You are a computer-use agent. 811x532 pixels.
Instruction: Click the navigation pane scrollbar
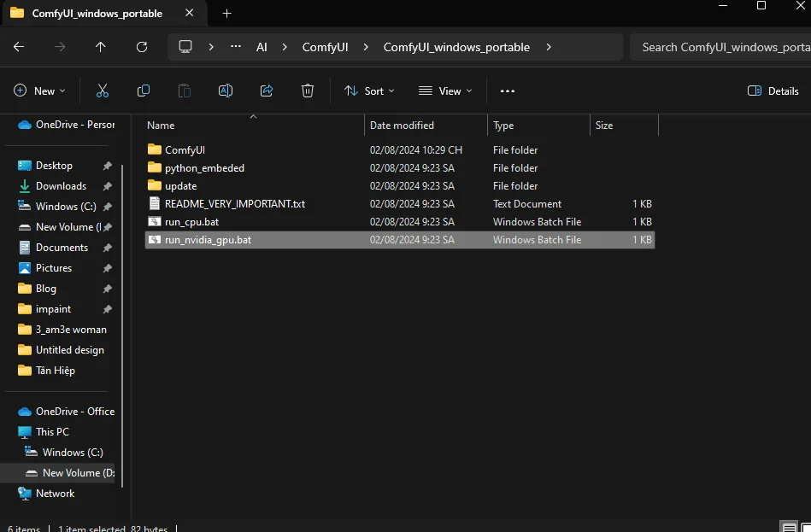[122, 325]
